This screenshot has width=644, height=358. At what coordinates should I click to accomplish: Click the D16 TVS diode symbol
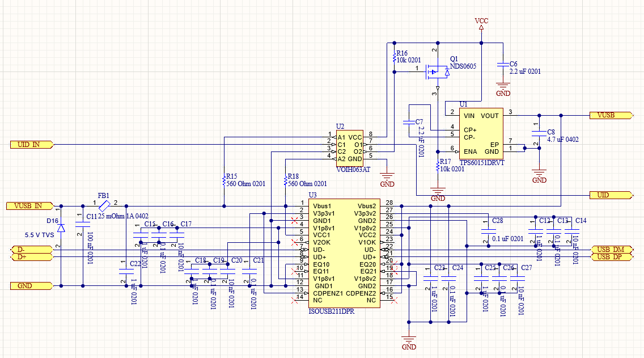tap(61, 228)
